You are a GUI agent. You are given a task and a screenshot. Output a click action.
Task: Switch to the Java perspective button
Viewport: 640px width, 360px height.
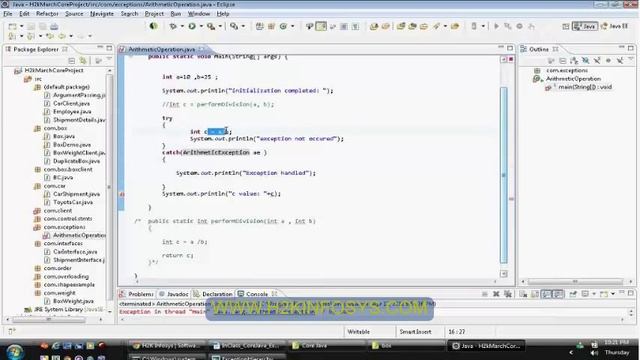click(x=584, y=27)
